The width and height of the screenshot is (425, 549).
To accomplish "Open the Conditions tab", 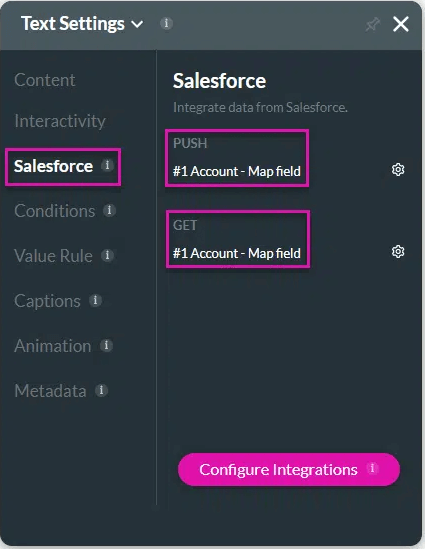I will (x=55, y=211).
